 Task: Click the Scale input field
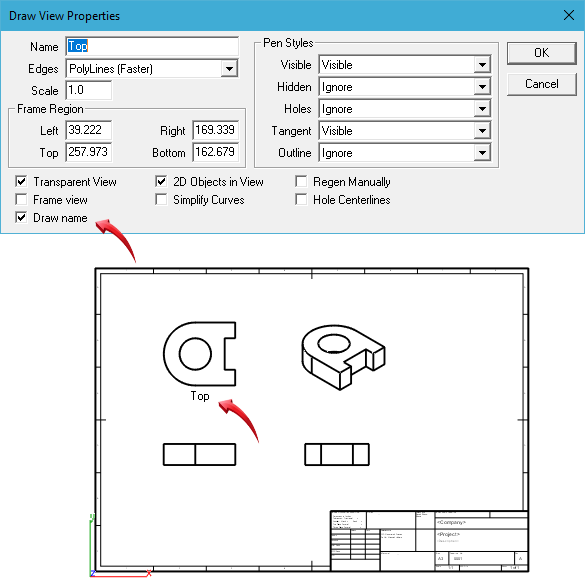(x=88, y=90)
